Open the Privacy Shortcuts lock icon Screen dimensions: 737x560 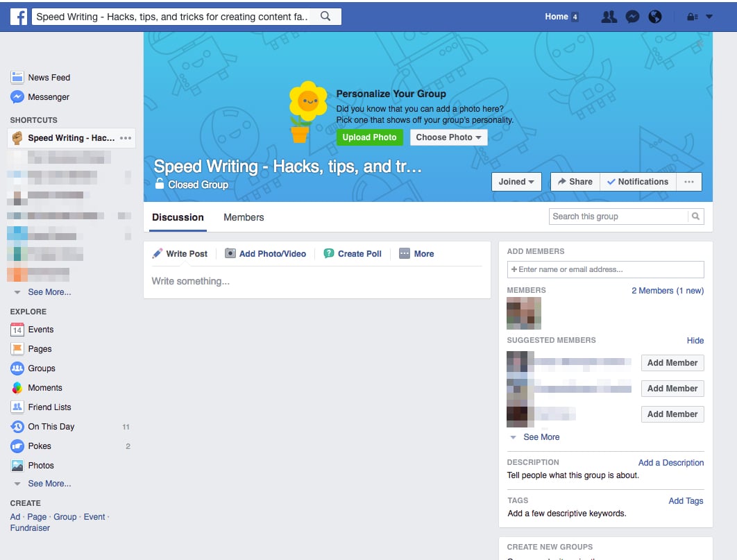[x=693, y=17]
